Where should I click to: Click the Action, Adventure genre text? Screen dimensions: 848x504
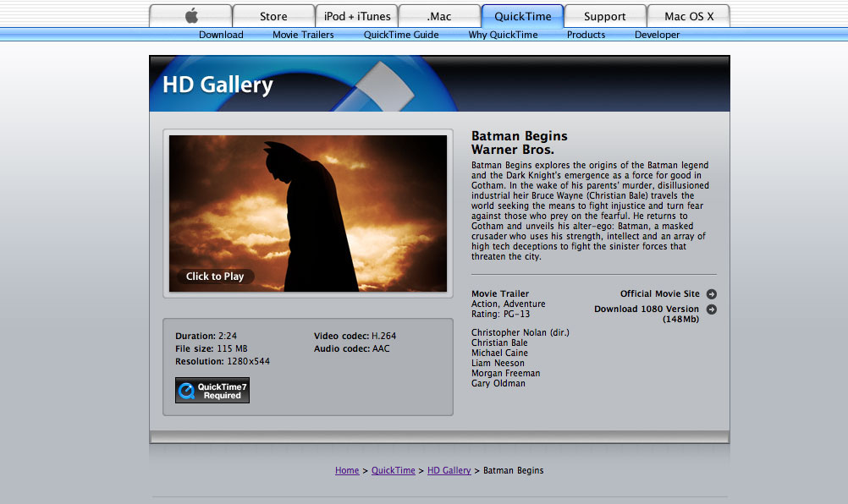pyautogui.click(x=509, y=304)
